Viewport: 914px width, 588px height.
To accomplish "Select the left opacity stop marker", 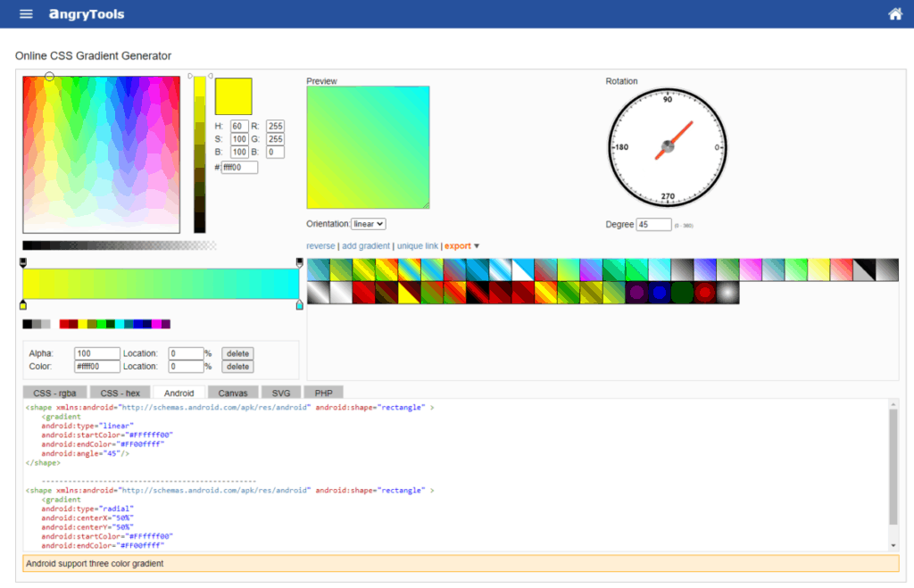I will click(23, 261).
